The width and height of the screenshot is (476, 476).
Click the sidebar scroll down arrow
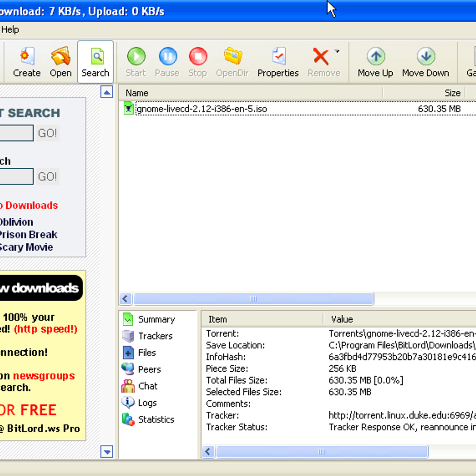[x=107, y=452]
